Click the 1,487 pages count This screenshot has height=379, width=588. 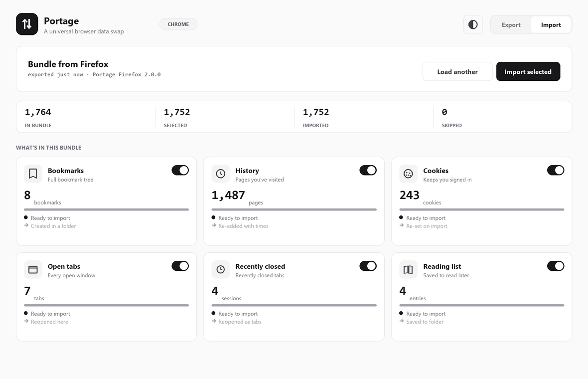(x=228, y=195)
